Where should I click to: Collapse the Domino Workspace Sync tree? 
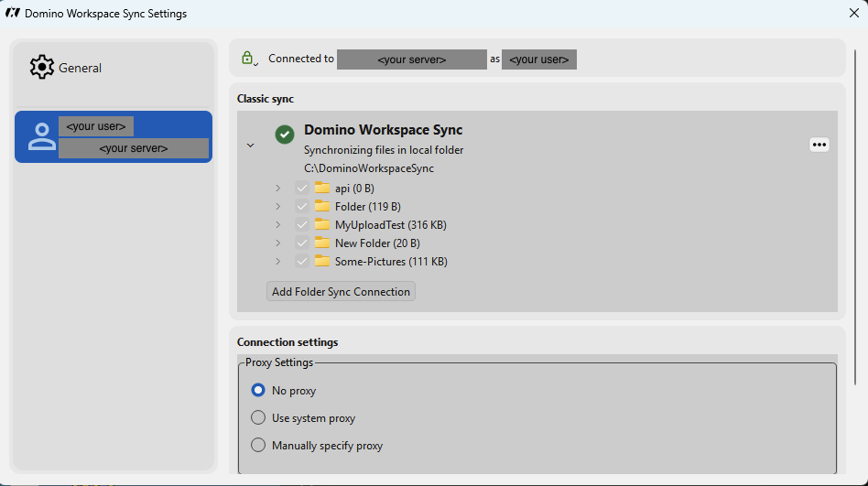pos(250,145)
